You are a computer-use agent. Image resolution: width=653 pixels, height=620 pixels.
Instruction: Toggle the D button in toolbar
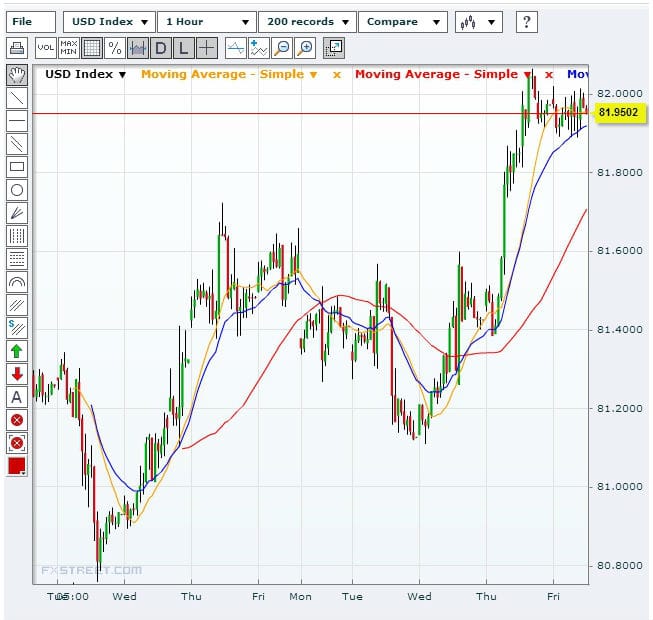tap(161, 48)
